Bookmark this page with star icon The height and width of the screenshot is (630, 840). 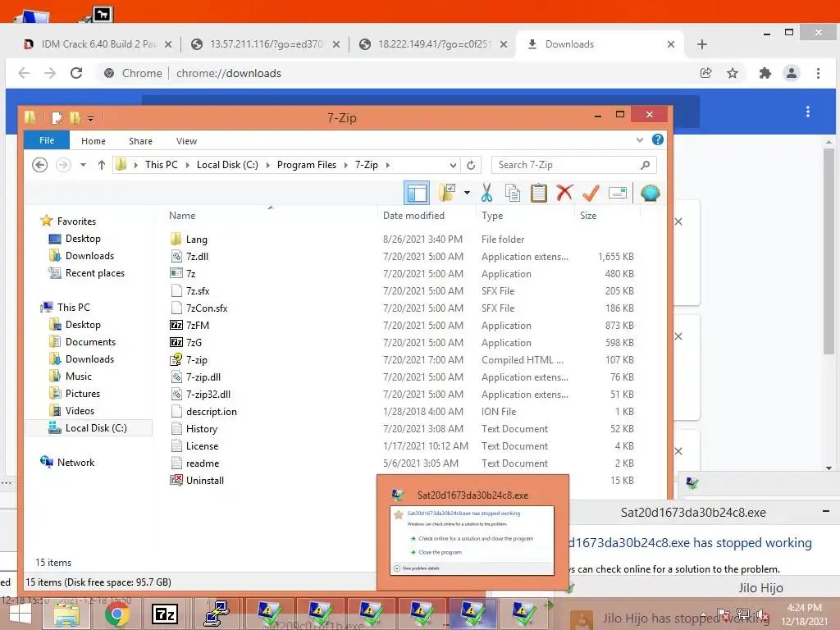pyautogui.click(x=733, y=73)
